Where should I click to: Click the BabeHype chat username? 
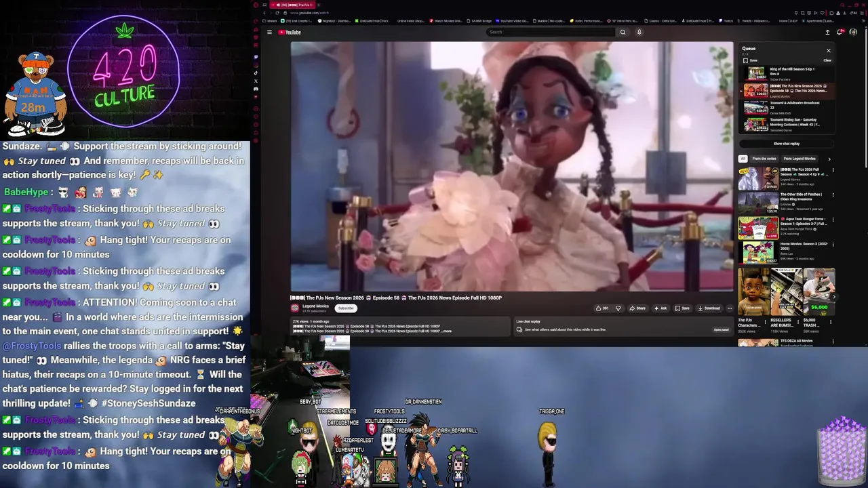pyautogui.click(x=26, y=192)
